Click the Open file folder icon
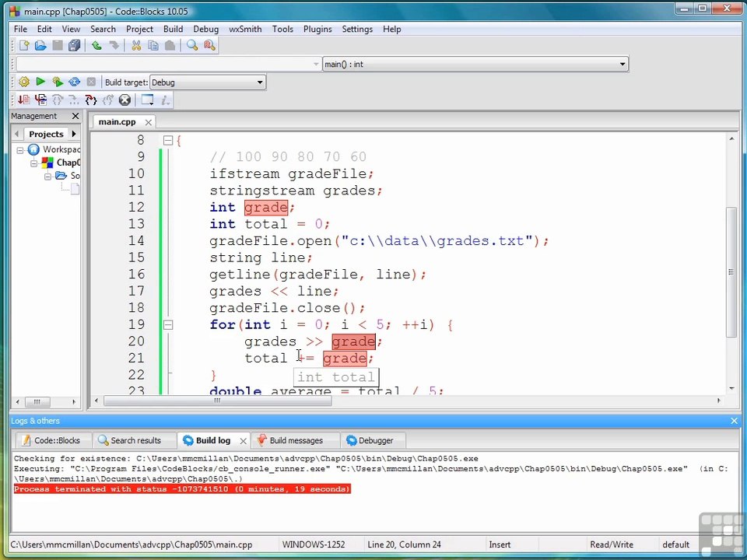This screenshot has height=560, width=747. [x=40, y=46]
